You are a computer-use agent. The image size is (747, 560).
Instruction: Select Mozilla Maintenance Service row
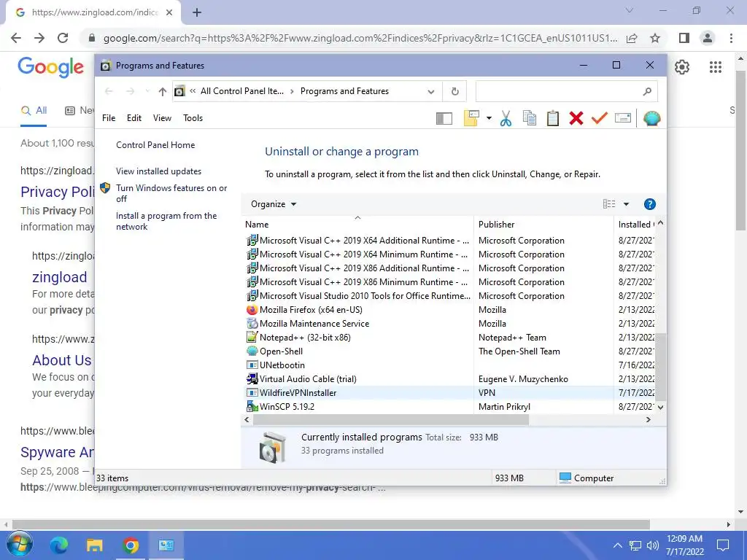449,324
